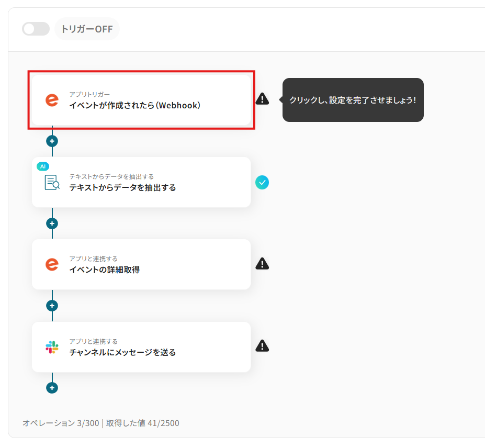Viewport: 485px width, 448px height.
Task: Add a step below the Webhook trigger
Action: click(52, 141)
